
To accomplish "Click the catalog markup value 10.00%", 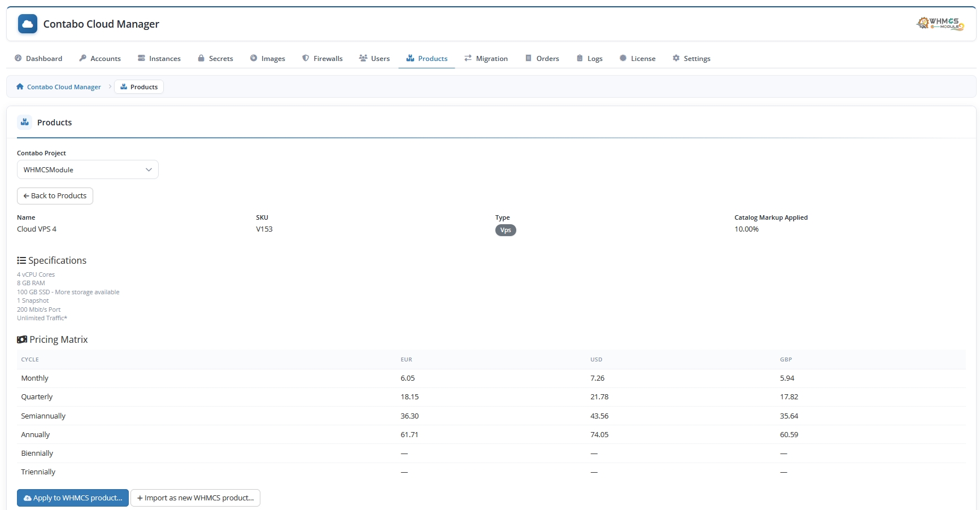I will tap(746, 229).
